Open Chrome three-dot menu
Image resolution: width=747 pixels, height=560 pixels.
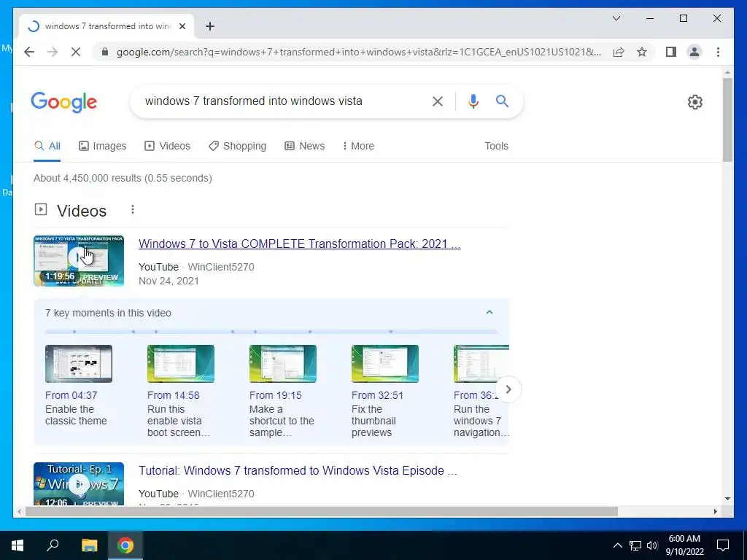[718, 52]
